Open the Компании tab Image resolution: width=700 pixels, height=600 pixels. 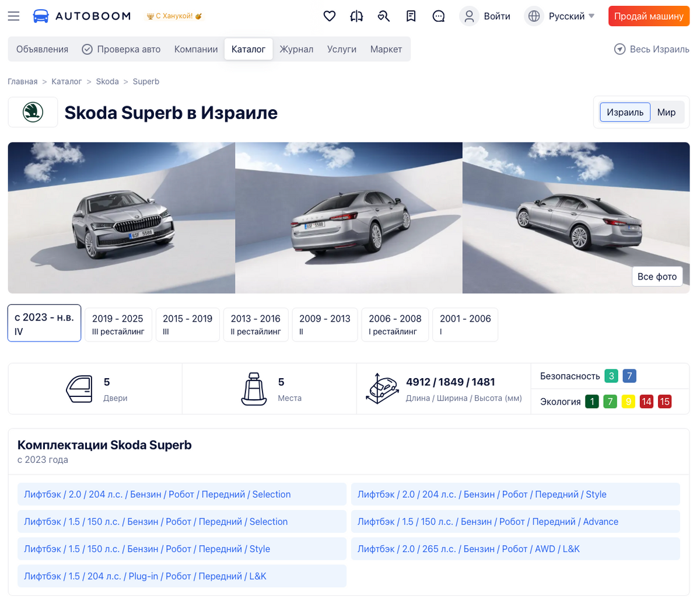196,49
